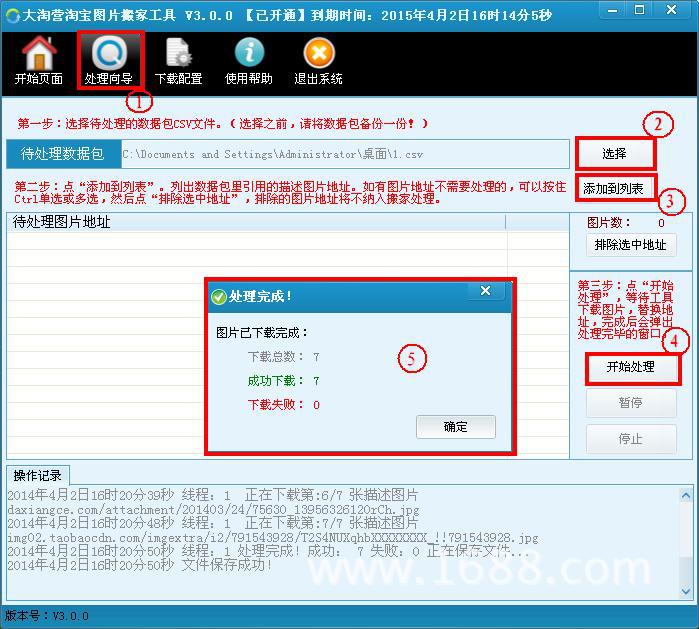Click the 退出系统 exit icon
This screenshot has width=699, height=629.
(x=318, y=60)
